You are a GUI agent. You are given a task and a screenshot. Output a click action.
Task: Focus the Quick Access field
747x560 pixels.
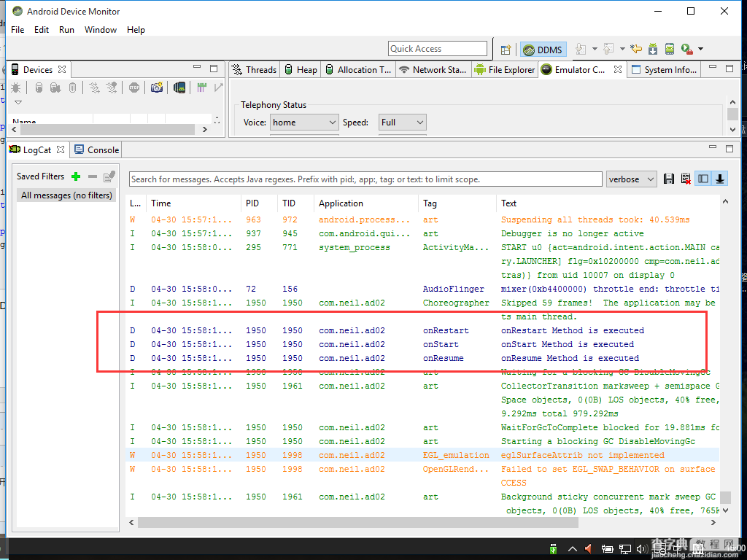click(438, 49)
